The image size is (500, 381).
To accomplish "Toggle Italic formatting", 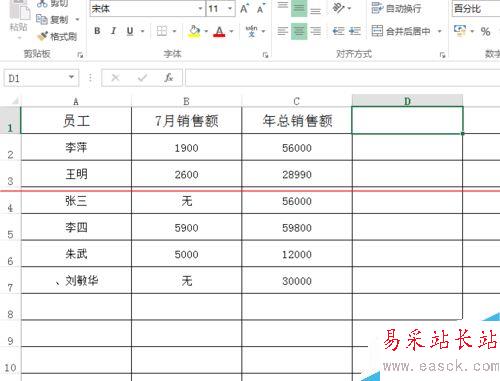I will point(113,31).
